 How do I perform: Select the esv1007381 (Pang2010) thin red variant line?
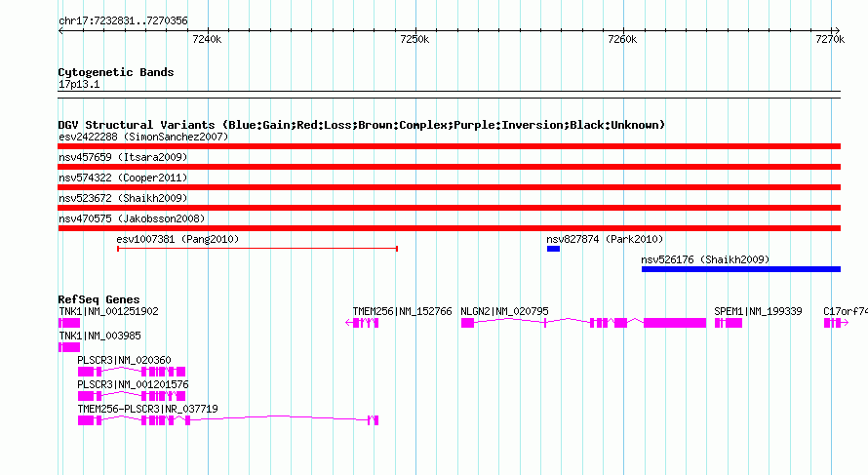(x=257, y=249)
